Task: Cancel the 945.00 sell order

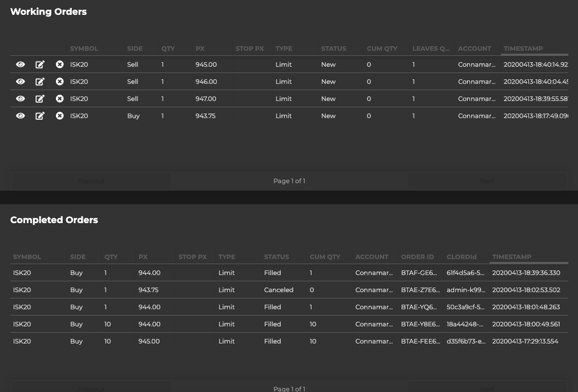Action: (60, 64)
